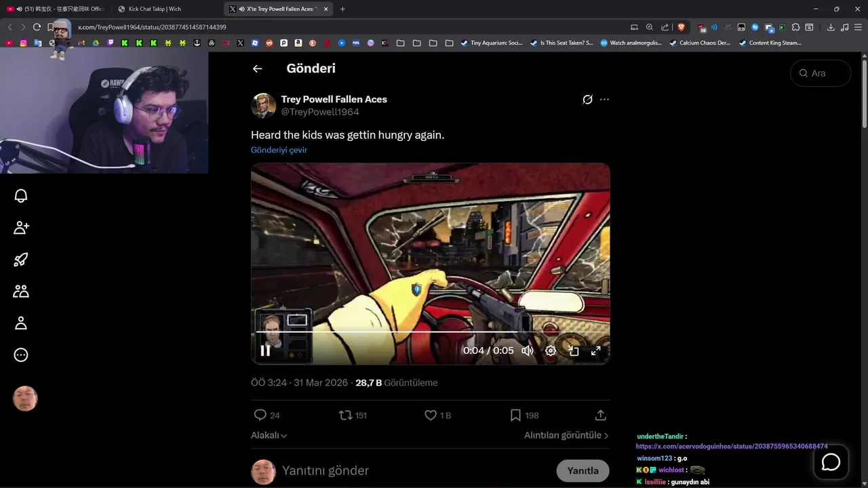This screenshot has width=868, height=488.
Task: Click Trey Powell's profile avatar
Action: tap(263, 106)
